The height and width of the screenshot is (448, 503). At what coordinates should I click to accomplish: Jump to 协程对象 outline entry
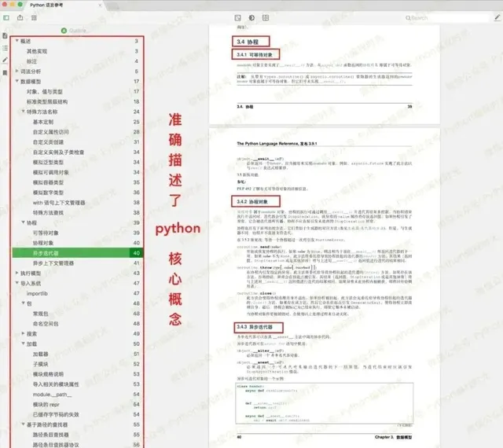tap(43, 243)
